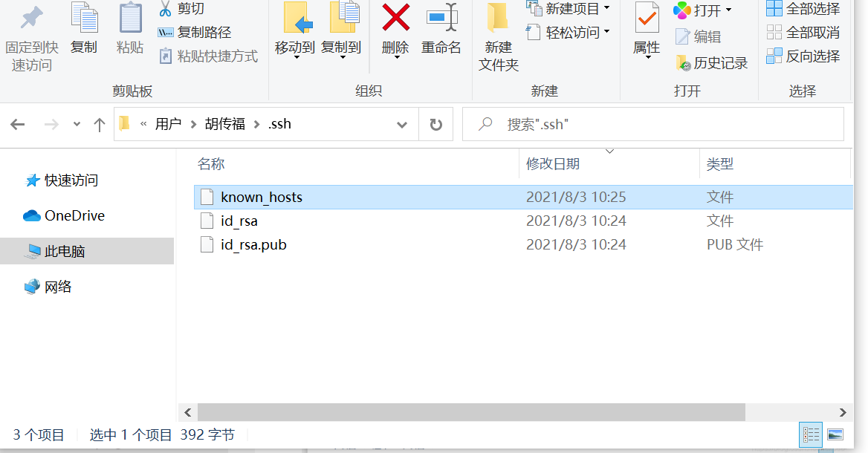The image size is (868, 453).
Task: Open the New Item (新建项目) dropdown
Action: [x=568, y=8]
